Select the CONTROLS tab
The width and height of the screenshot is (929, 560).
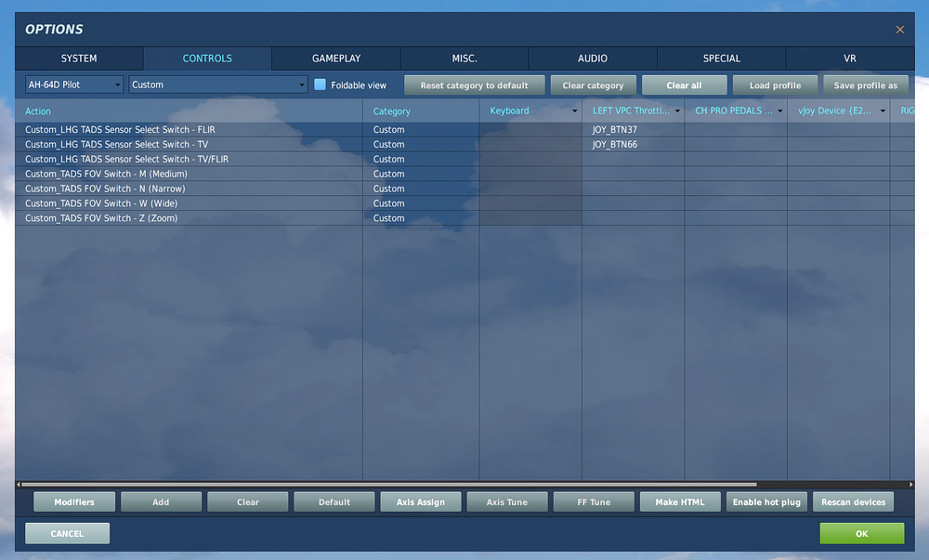pos(207,59)
